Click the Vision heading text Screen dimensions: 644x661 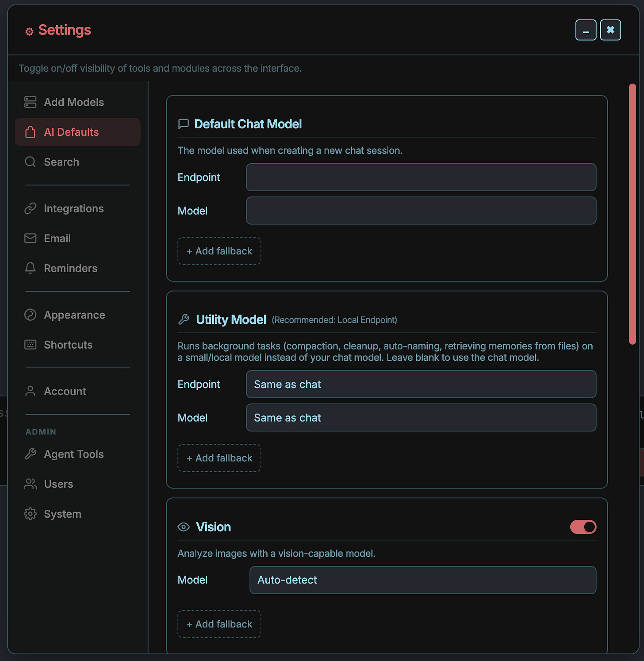[213, 527]
